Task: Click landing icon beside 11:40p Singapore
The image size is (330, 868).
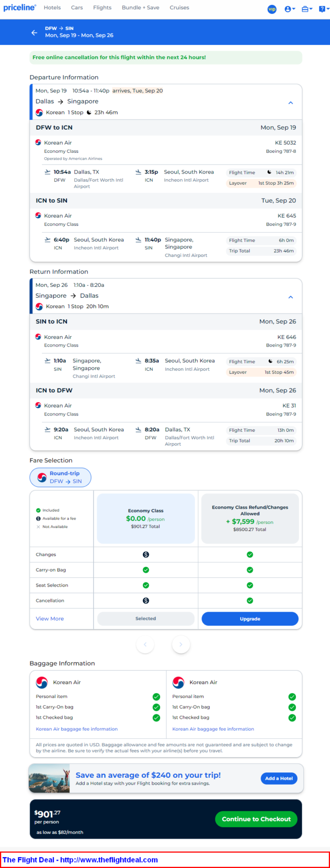Action: coord(138,240)
